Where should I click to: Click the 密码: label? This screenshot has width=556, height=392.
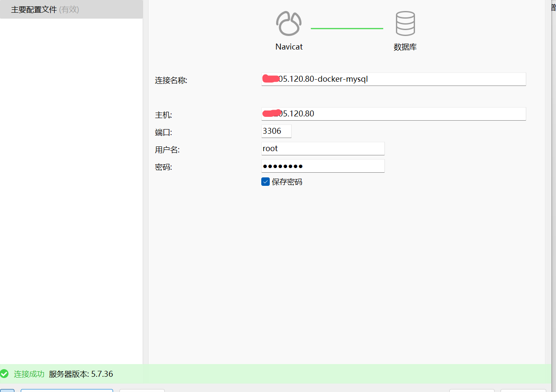point(163,167)
